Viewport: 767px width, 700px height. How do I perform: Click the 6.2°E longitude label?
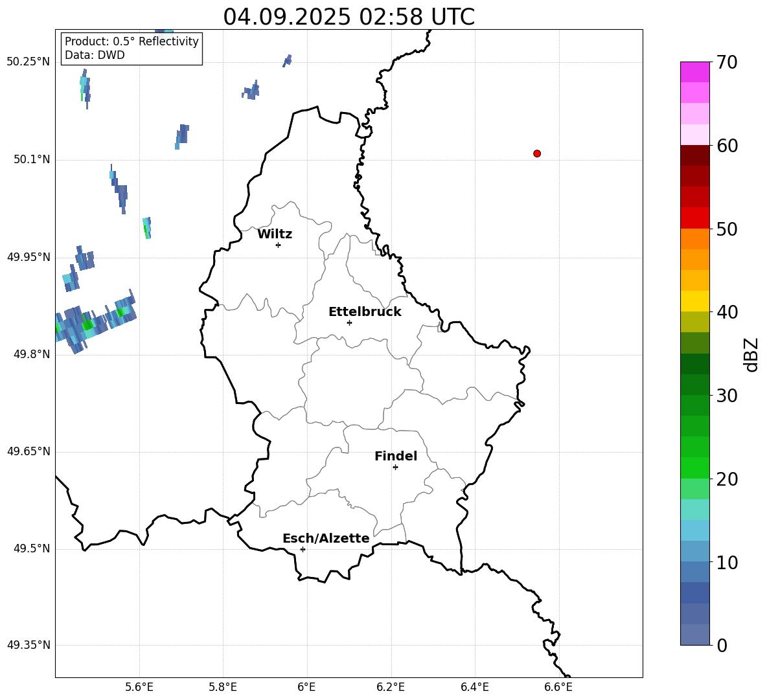coord(391,687)
